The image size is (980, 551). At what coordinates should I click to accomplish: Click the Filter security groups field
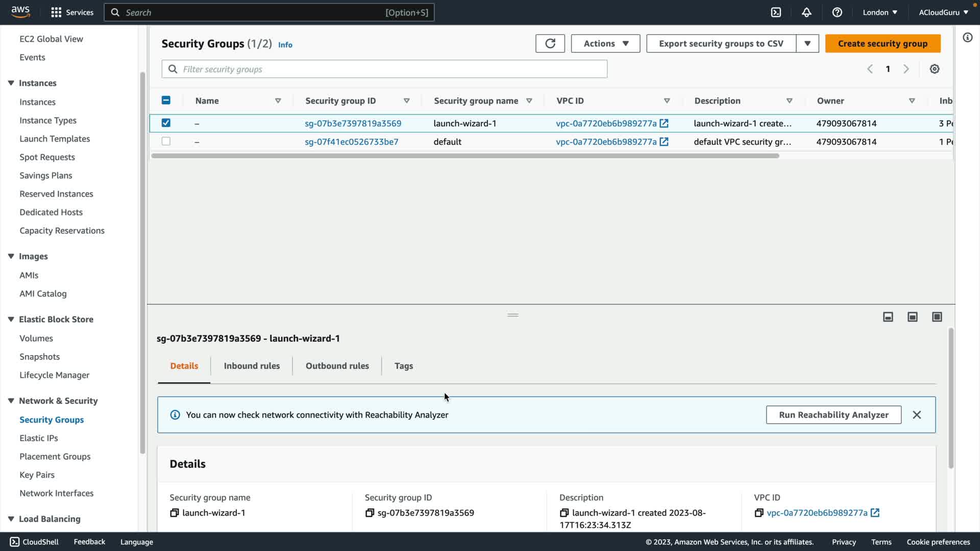384,69
